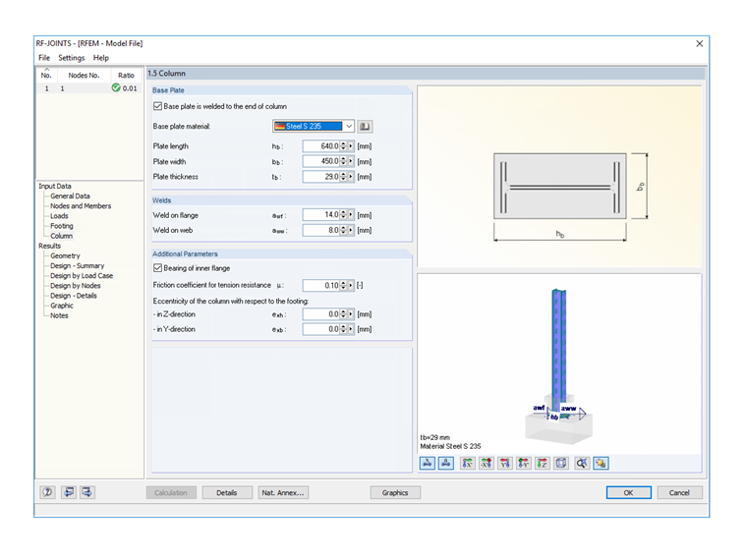This screenshot has width=747, height=560.
Task: Open arrow menu beside friction coefficient field
Action: [352, 285]
